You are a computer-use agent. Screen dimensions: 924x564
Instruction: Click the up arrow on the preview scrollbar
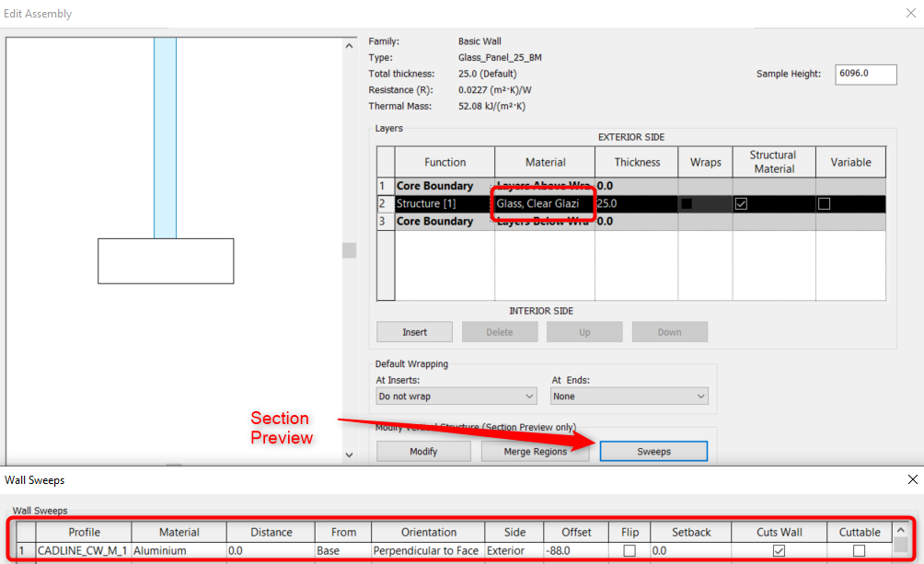pos(349,44)
